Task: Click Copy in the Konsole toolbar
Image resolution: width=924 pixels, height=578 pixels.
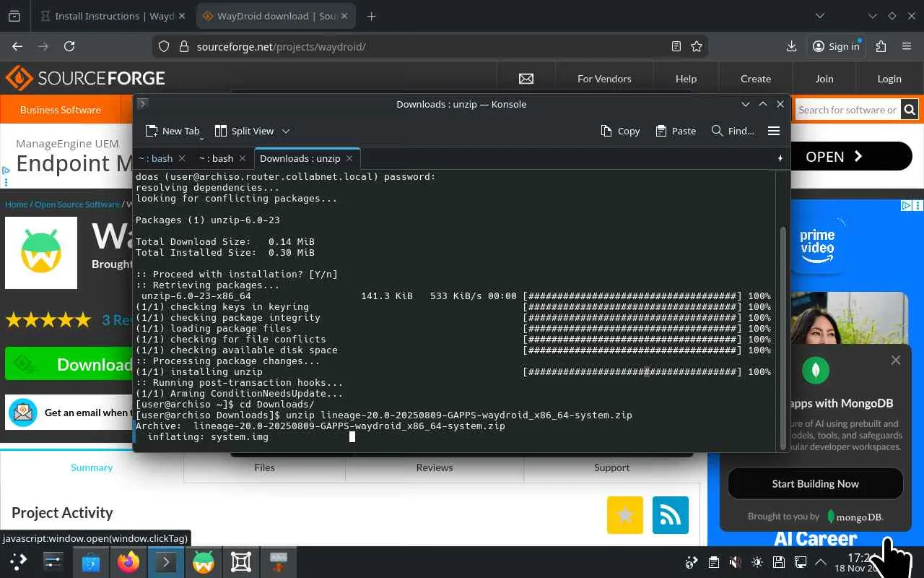Action: 620,131
